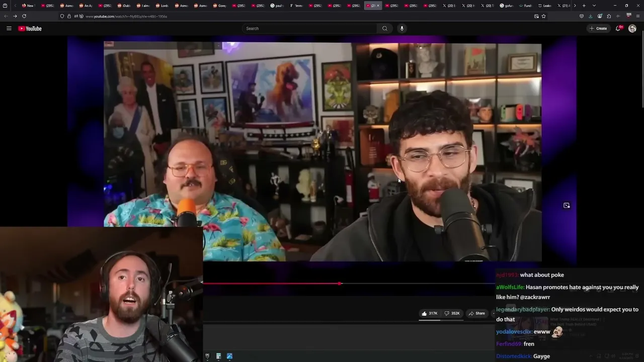The height and width of the screenshot is (362, 644).
Task: Open a new browser tab
Action: click(x=584, y=6)
